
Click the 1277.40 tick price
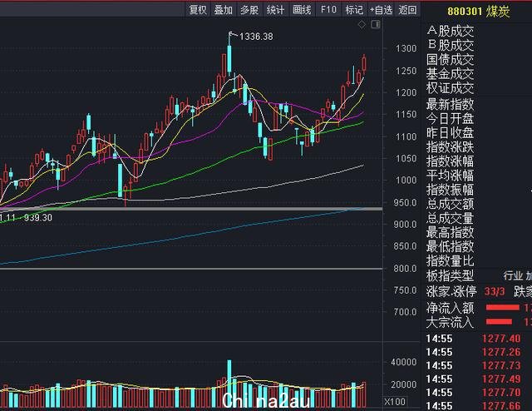click(501, 339)
